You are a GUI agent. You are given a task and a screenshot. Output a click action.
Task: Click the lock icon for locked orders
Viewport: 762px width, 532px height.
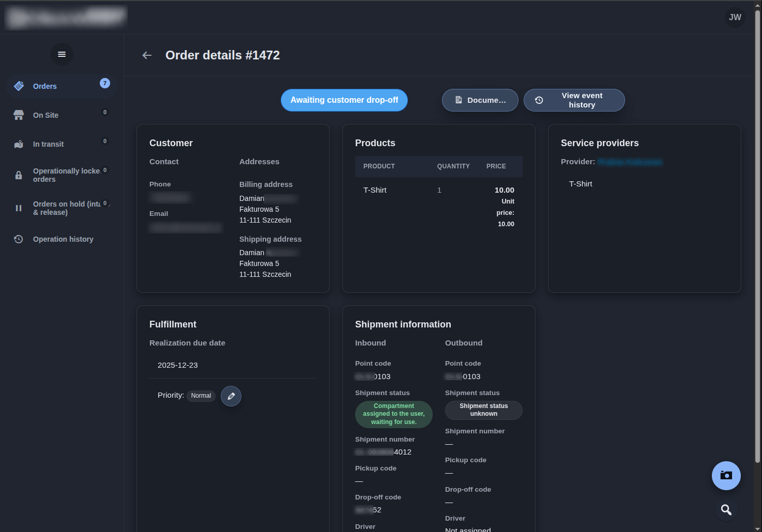pyautogui.click(x=19, y=175)
